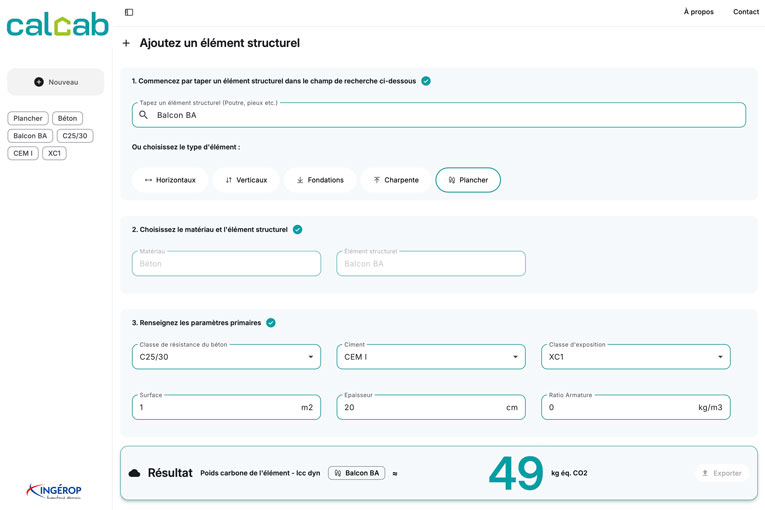This screenshot has height=510, width=765.
Task: Click the Surface input field
Action: (226, 407)
